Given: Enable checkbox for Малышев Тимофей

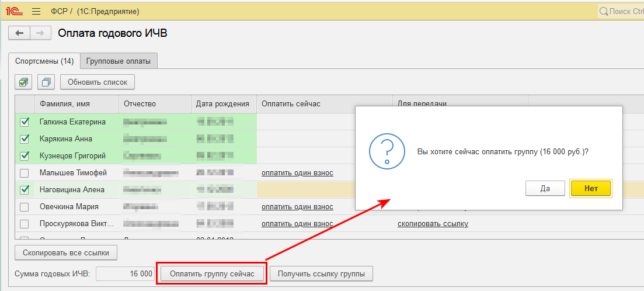Looking at the screenshot, I should 25,173.
